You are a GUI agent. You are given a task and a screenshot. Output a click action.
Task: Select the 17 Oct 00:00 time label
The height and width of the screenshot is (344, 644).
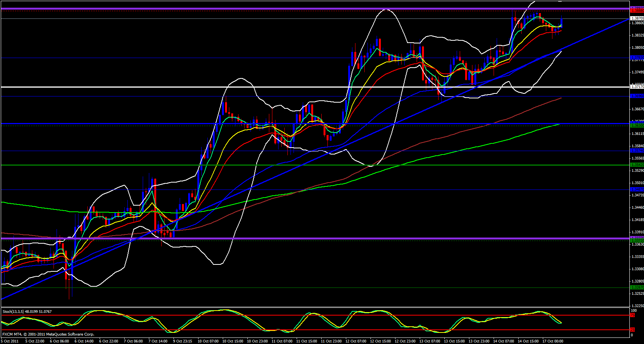(x=553, y=341)
